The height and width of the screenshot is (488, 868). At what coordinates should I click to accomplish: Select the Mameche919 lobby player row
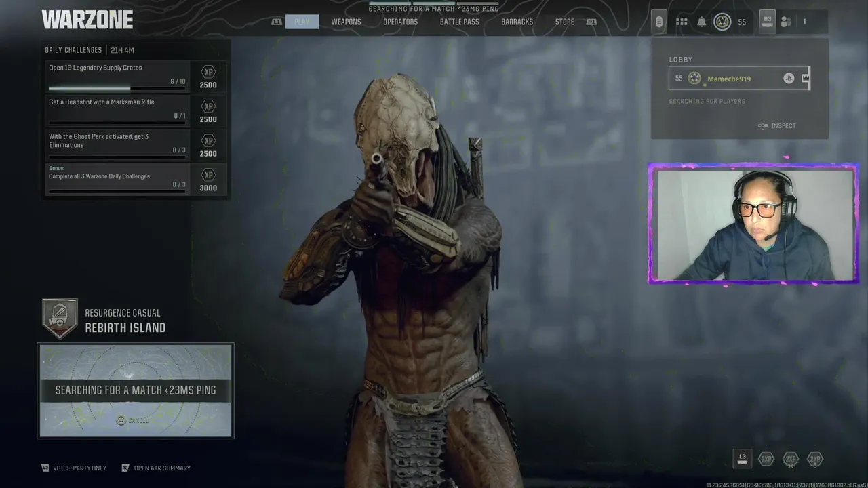point(739,78)
